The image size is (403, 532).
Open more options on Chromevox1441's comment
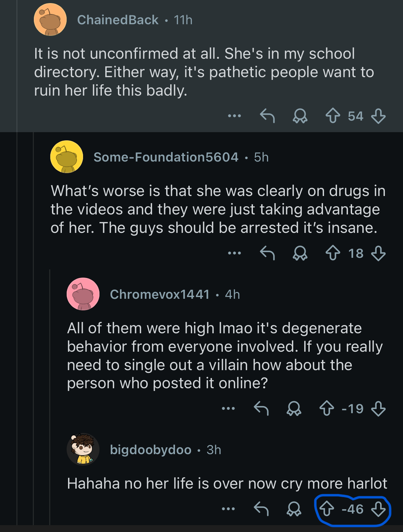tap(228, 408)
